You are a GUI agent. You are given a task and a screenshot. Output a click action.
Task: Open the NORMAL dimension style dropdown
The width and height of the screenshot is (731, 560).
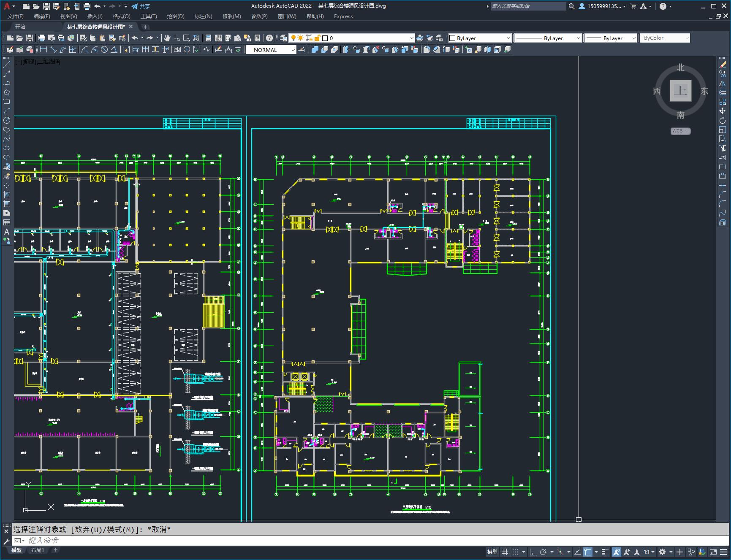[x=293, y=50]
